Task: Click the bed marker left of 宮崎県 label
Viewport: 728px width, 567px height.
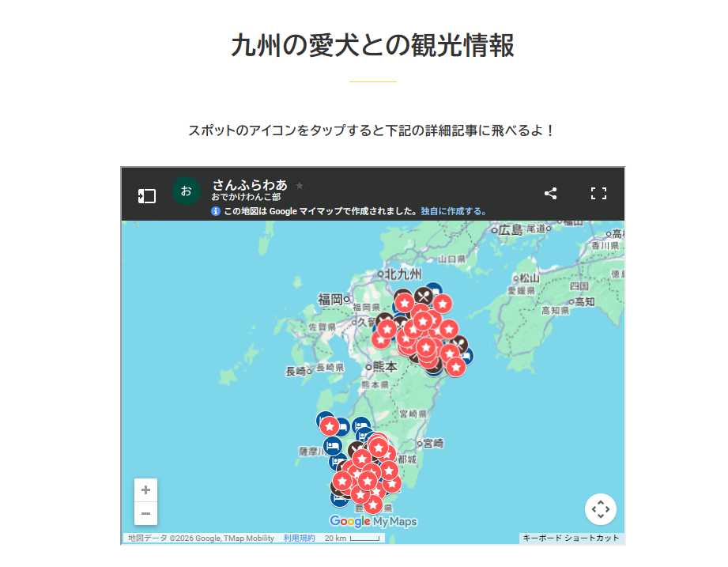Action: coord(361,425)
